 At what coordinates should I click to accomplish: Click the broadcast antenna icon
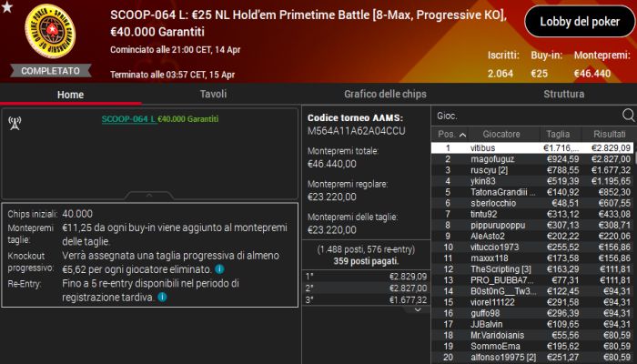pyautogui.click(x=15, y=123)
